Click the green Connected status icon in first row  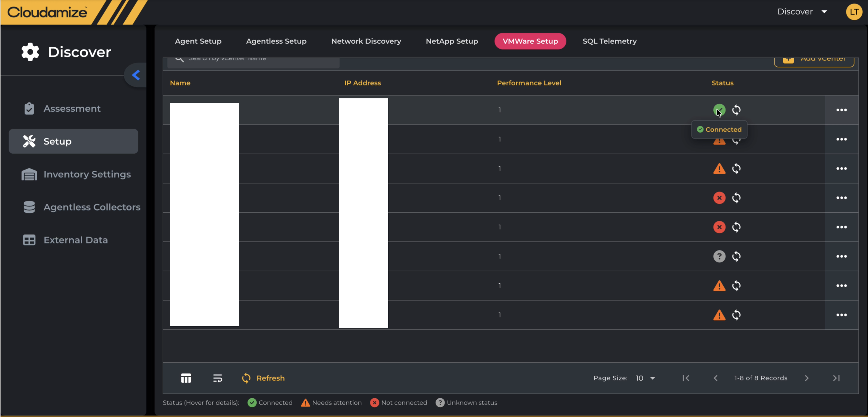click(x=719, y=110)
